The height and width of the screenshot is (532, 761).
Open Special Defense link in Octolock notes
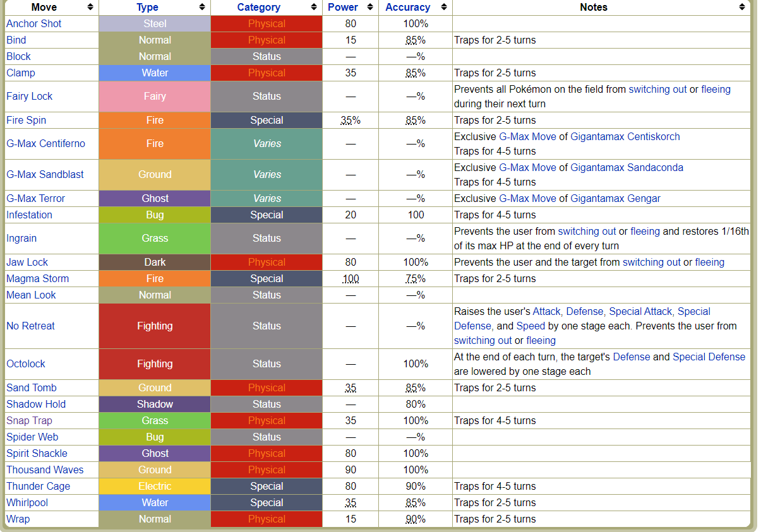coord(709,357)
